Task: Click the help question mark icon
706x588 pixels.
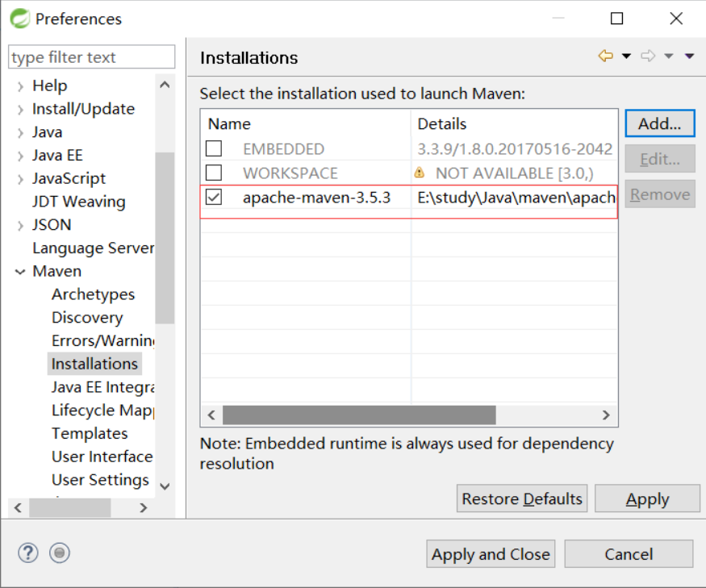Action: [x=28, y=553]
